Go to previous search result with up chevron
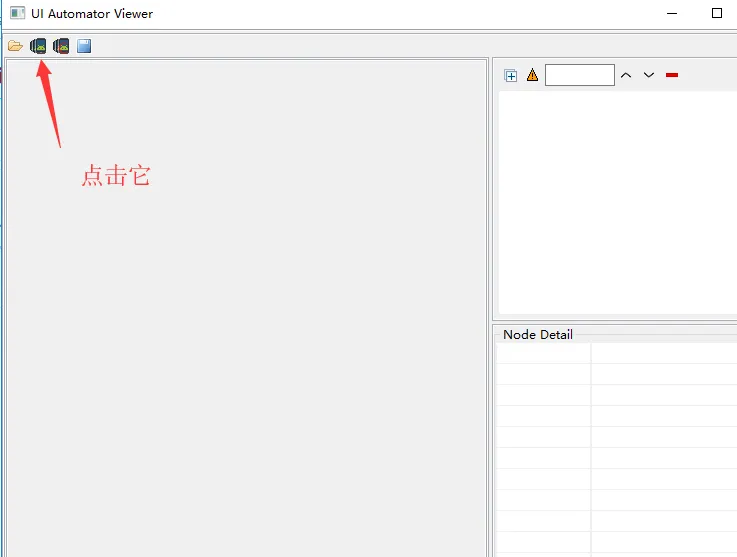Image resolution: width=737 pixels, height=557 pixels. point(626,75)
